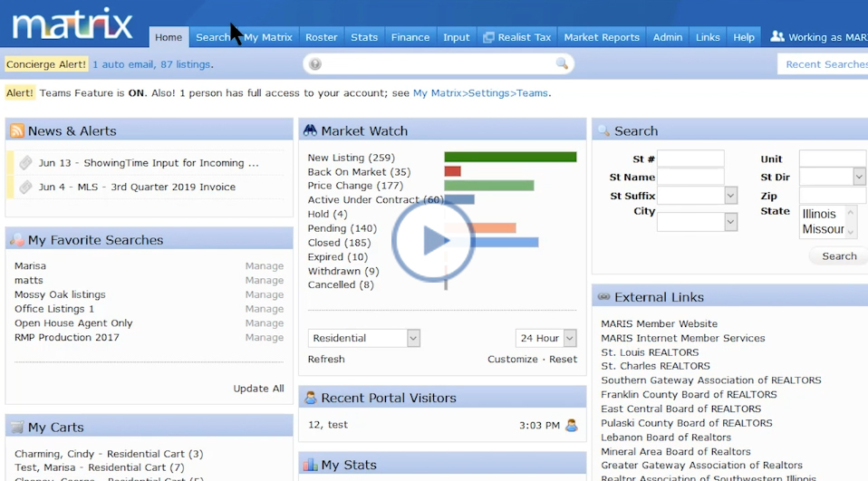Click the Unit input field
This screenshot has width=868, height=481.
[833, 159]
